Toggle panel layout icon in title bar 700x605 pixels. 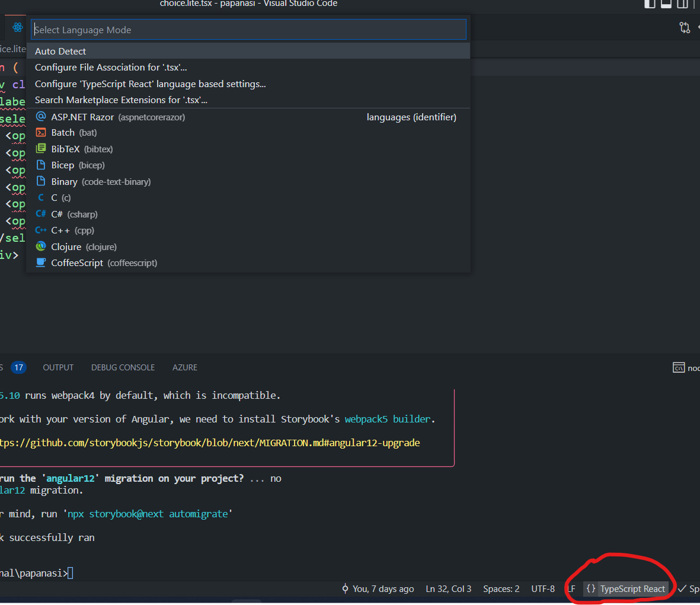[666, 4]
